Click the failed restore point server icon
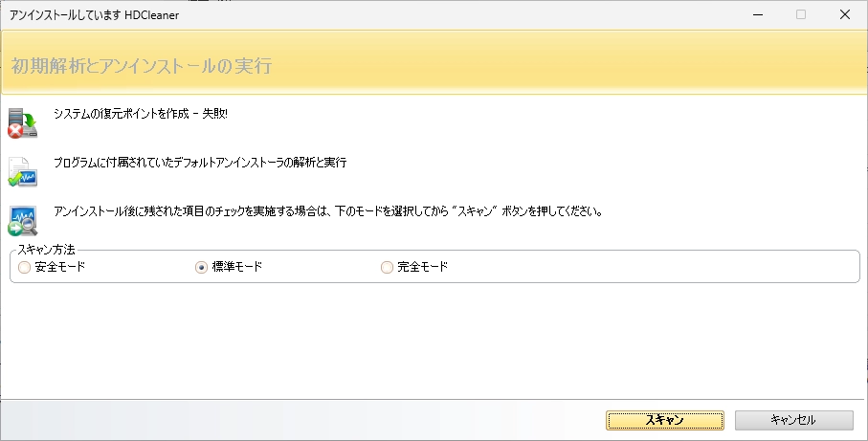868x441 pixels. [x=22, y=122]
